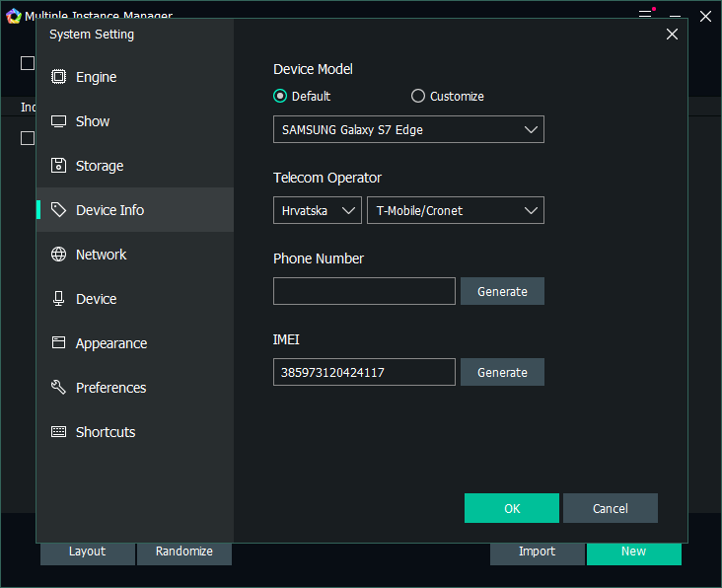Generate a new IMEI
Image resolution: width=722 pixels, height=588 pixels.
pyautogui.click(x=502, y=372)
